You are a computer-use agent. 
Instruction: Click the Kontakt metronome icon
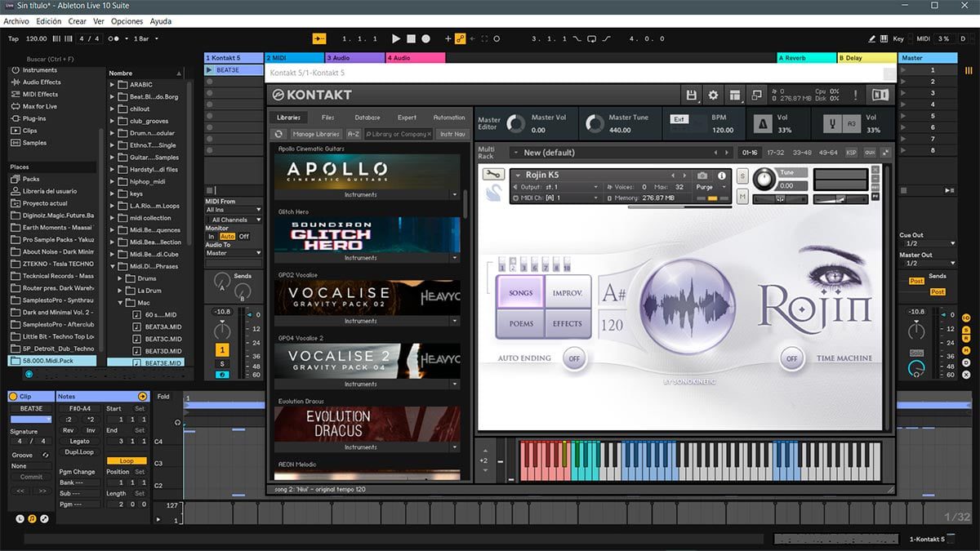point(762,124)
